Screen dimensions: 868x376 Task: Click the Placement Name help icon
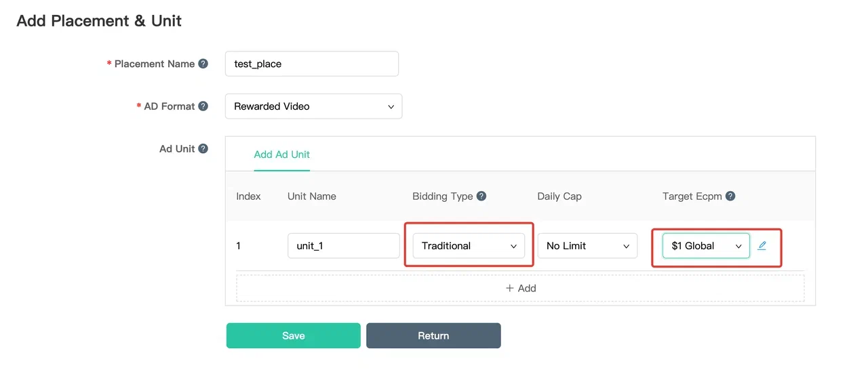point(203,64)
